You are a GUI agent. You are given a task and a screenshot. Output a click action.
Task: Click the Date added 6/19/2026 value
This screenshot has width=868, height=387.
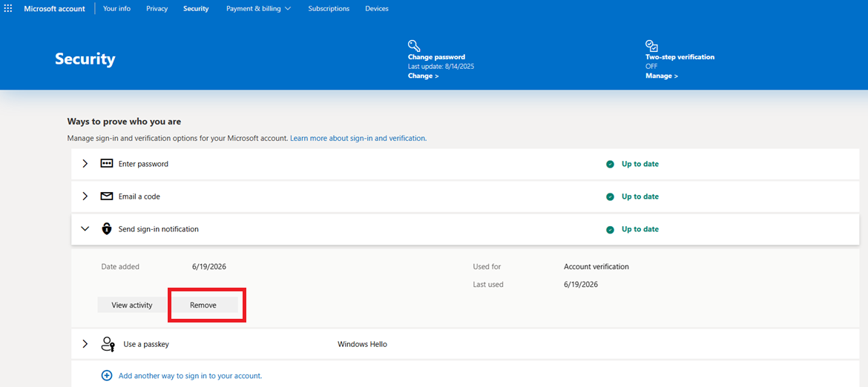209,266
